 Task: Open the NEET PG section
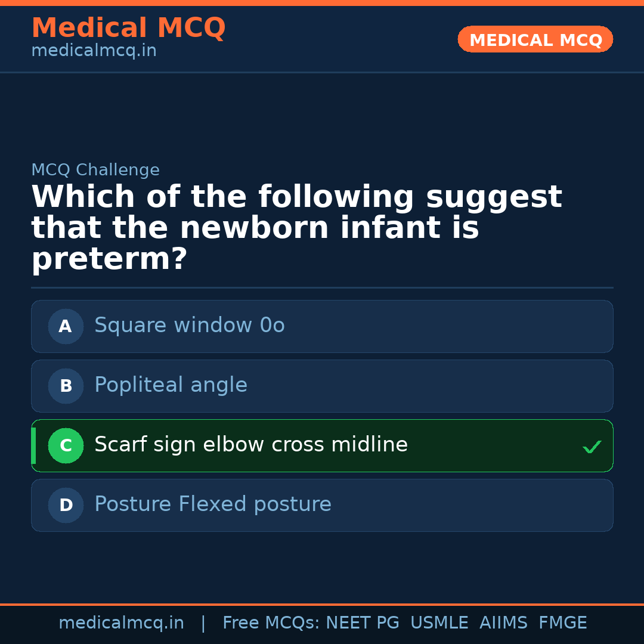[x=362, y=623]
